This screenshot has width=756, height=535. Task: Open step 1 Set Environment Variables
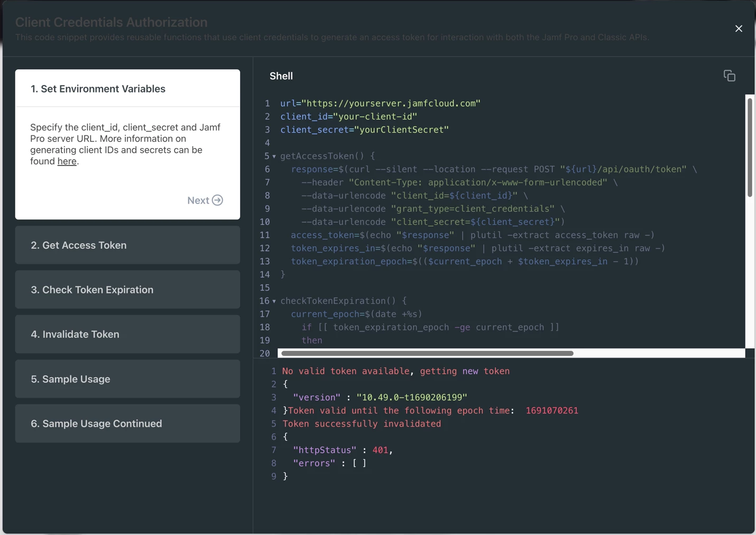point(127,89)
